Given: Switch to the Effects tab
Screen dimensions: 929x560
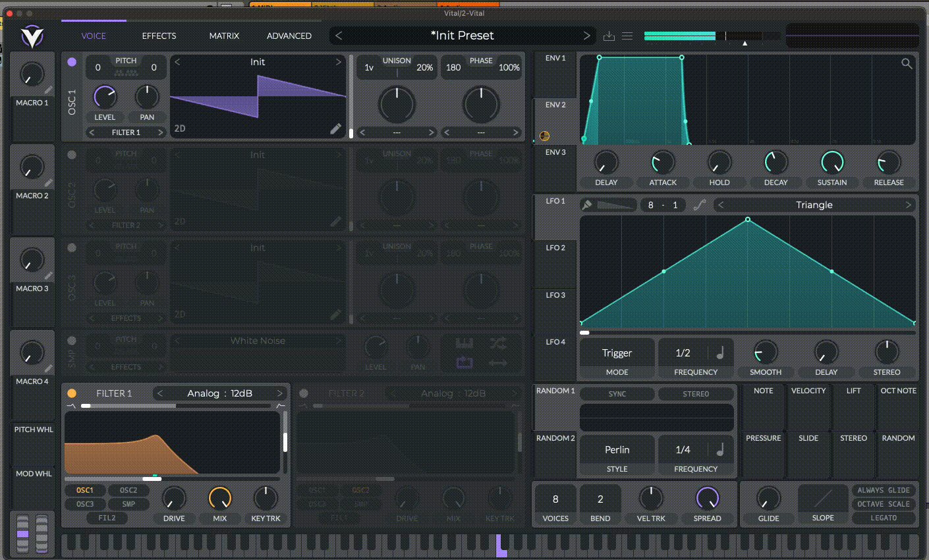Looking at the screenshot, I should click(x=159, y=36).
